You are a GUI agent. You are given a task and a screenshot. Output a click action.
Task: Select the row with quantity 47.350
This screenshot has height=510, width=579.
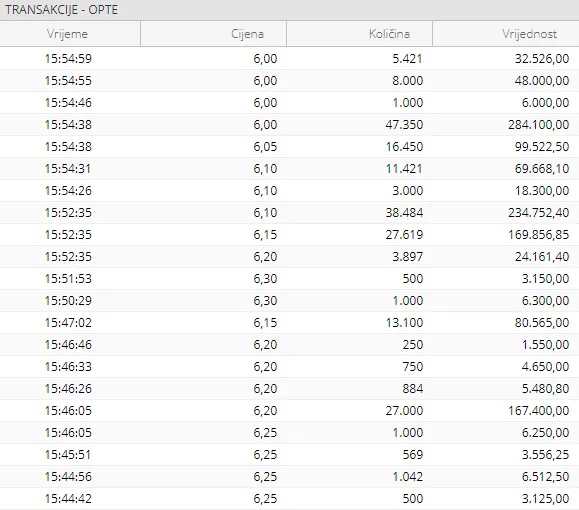click(x=290, y=124)
